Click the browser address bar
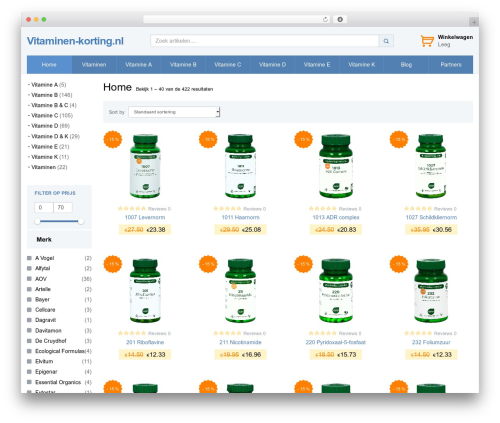Viewport: 500px width, 423px height. tap(237, 19)
